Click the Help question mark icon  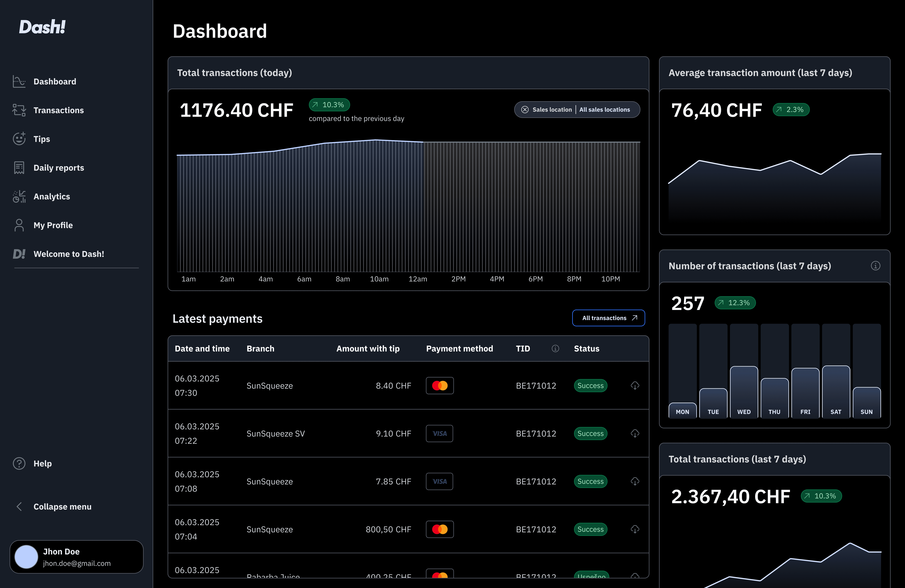pos(19,463)
